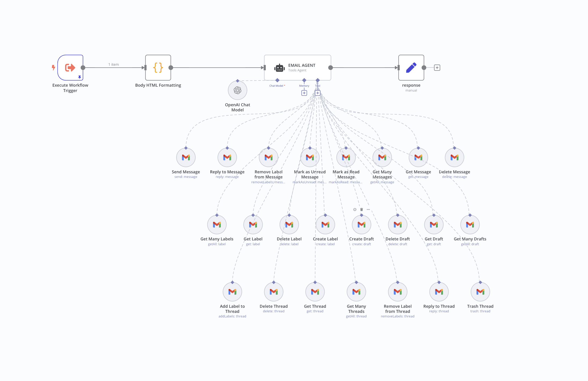Select the Delete Message Gmail node

pos(454,157)
